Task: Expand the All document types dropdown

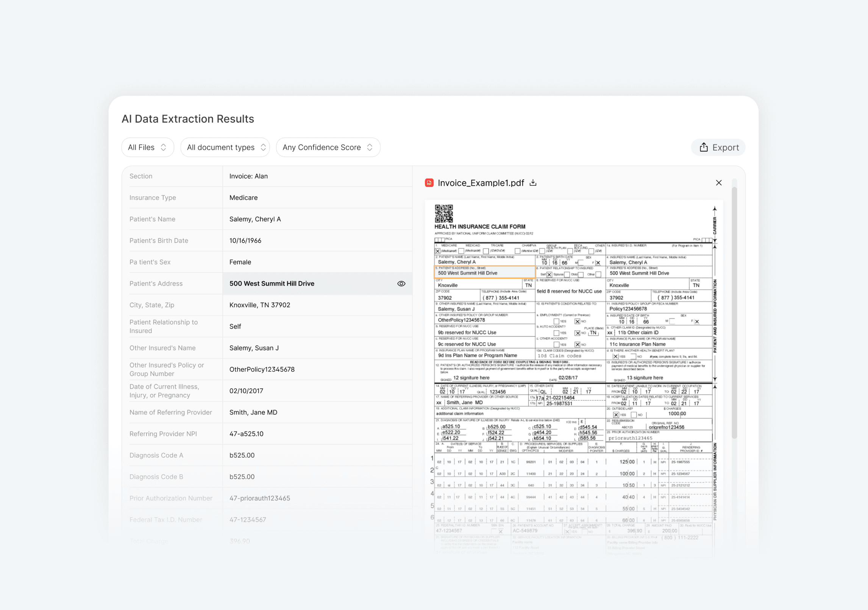Action: [x=221, y=147]
